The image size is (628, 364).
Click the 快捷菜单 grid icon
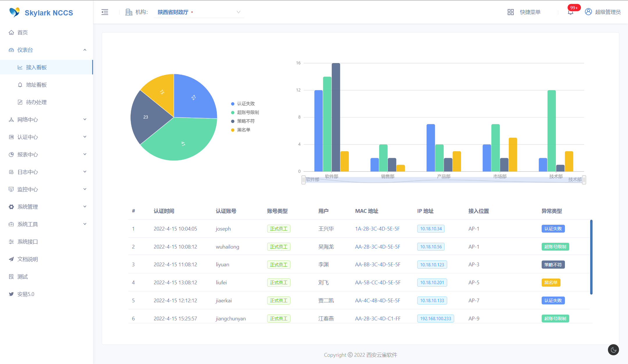tap(511, 12)
